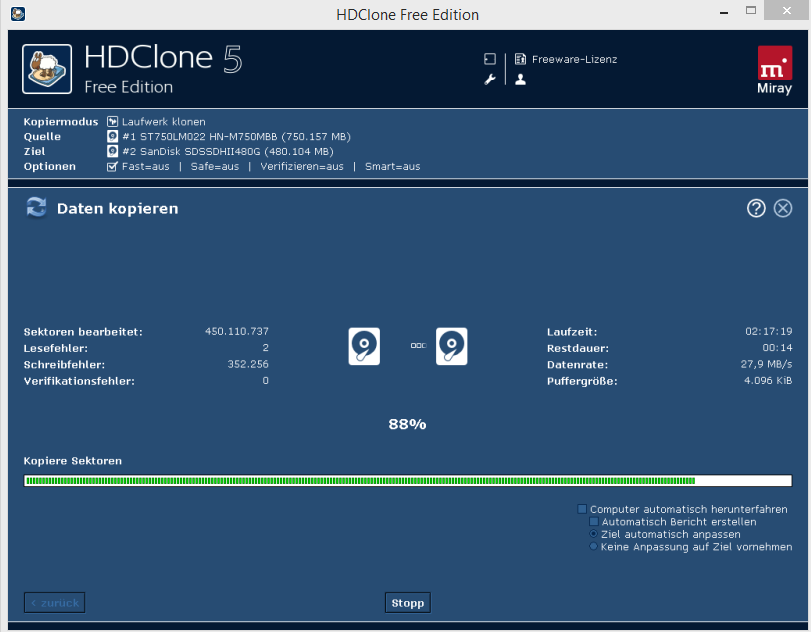The height and width of the screenshot is (632, 811).
Task: Click the Quelle drive icon
Action: pos(112,137)
